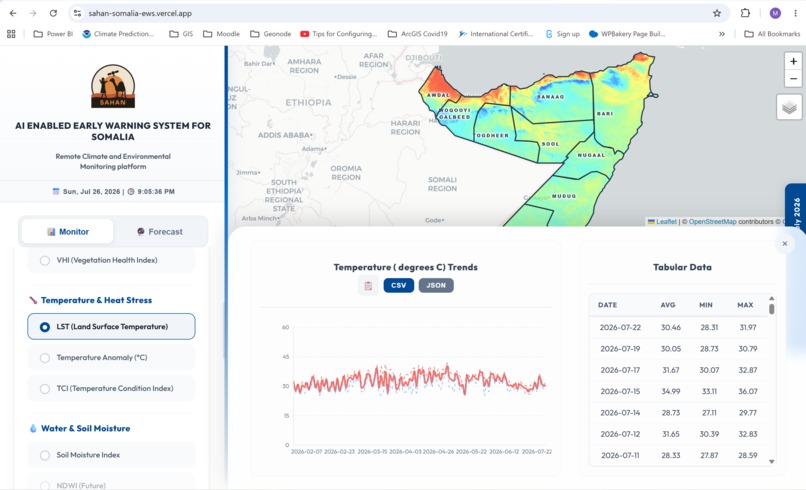806x490 pixels.
Task: Select Temperature Anomaly (°C) option
Action: pos(112,357)
